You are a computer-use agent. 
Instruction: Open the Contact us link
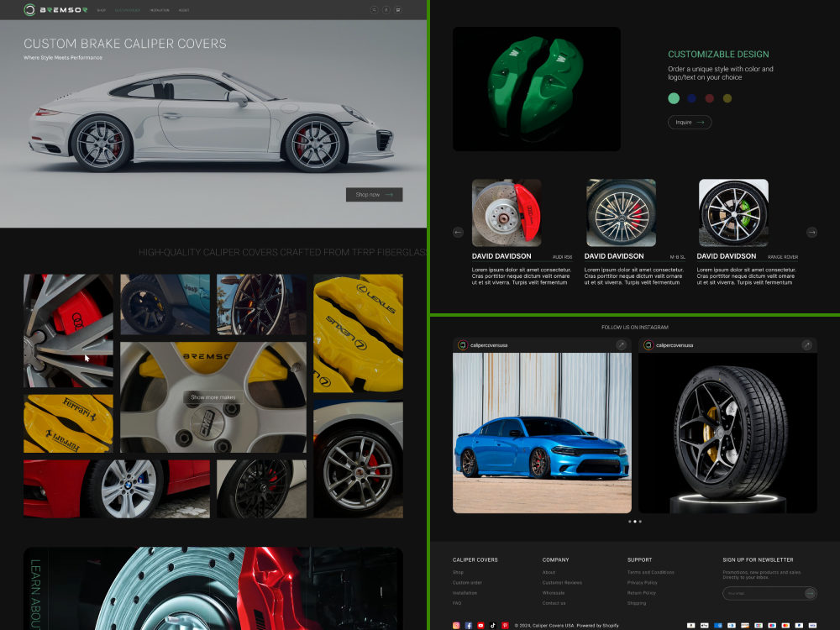tap(554, 602)
